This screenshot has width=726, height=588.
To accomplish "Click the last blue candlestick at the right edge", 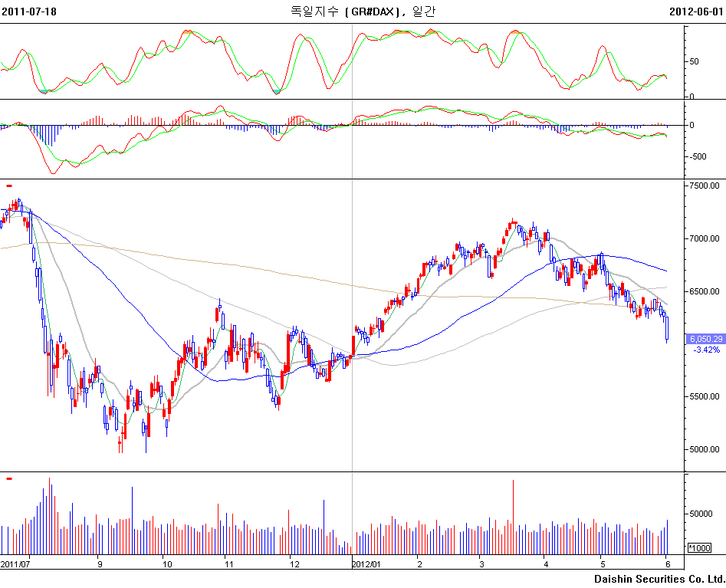I will coord(667,328).
